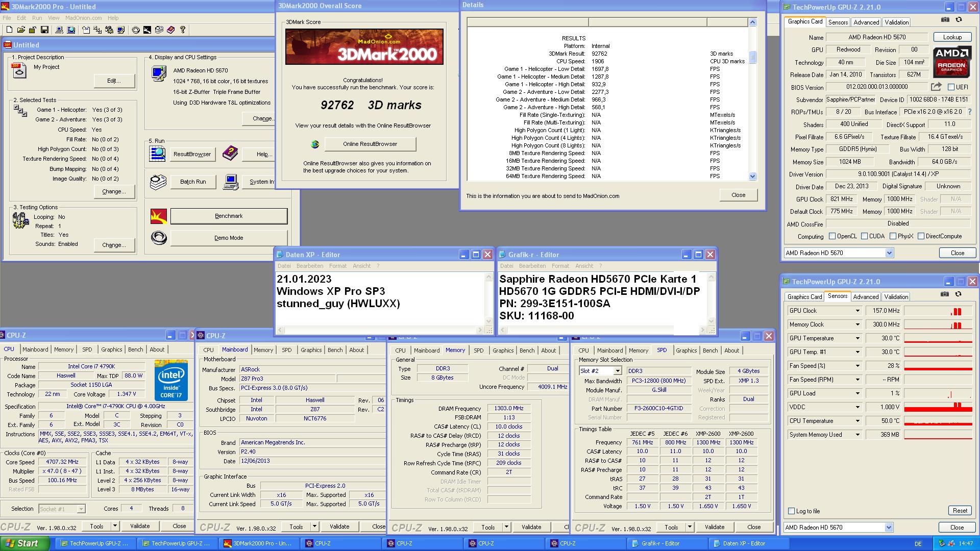Open the MadOnion.com menu in 3DMark2000
Viewport: 980px width, 551px height.
(83, 18)
